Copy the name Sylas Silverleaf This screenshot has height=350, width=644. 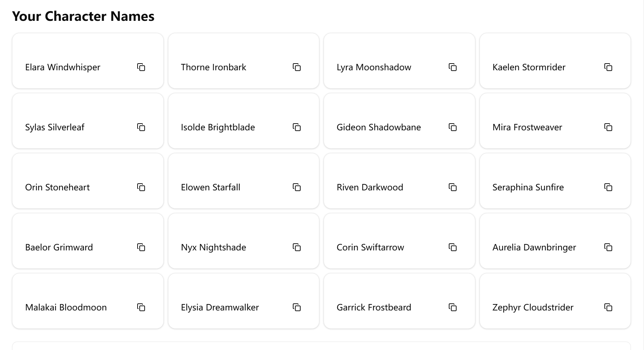(x=141, y=127)
